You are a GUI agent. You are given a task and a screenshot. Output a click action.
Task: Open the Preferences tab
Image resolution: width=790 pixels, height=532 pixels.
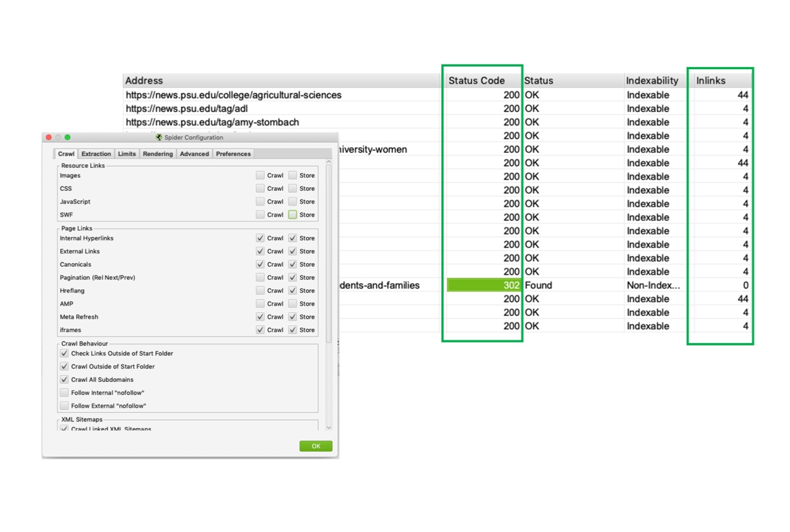click(x=233, y=154)
